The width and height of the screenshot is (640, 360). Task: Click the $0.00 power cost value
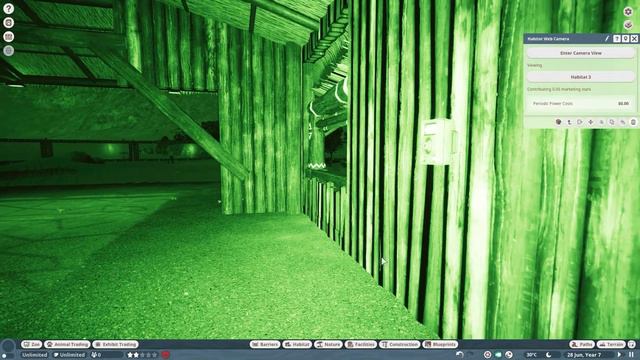(623, 104)
